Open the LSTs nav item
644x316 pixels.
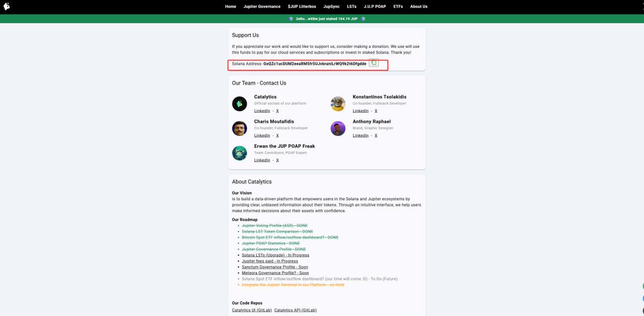pos(352,6)
